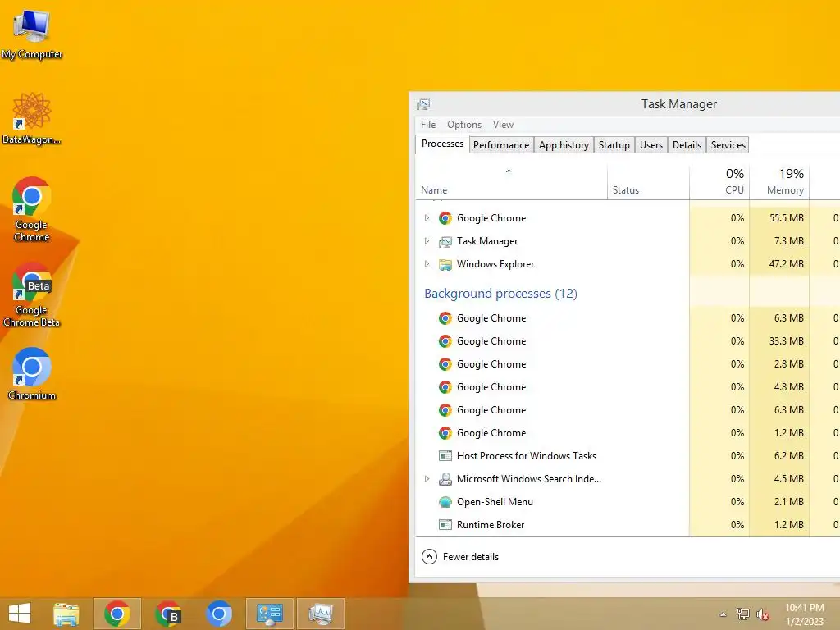Click the Fewer details label
840x630 pixels.
(471, 557)
